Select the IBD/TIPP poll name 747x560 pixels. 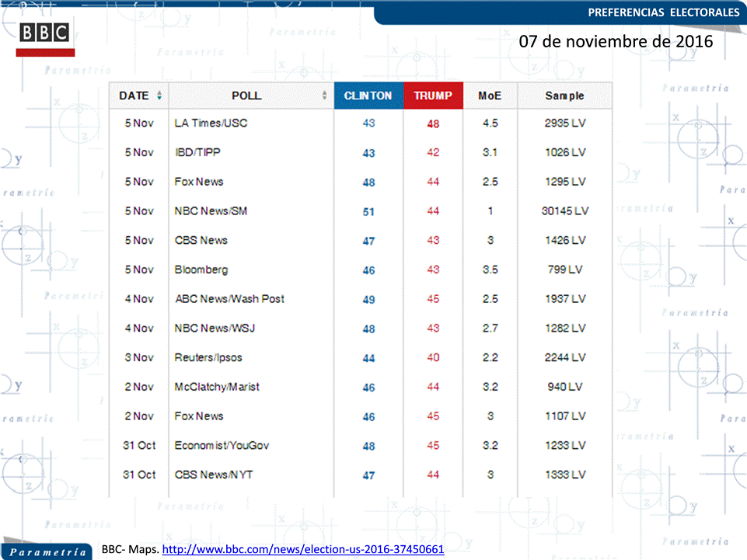click(197, 152)
